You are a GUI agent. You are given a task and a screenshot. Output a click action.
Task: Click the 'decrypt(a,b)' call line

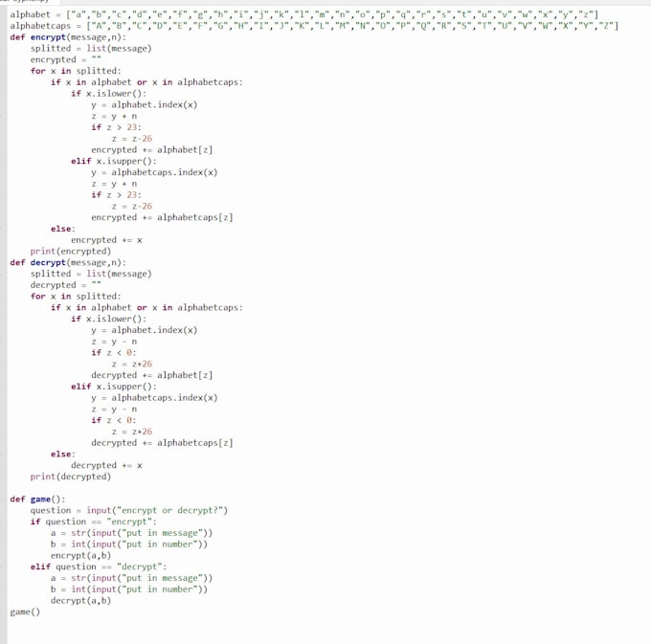click(x=81, y=601)
